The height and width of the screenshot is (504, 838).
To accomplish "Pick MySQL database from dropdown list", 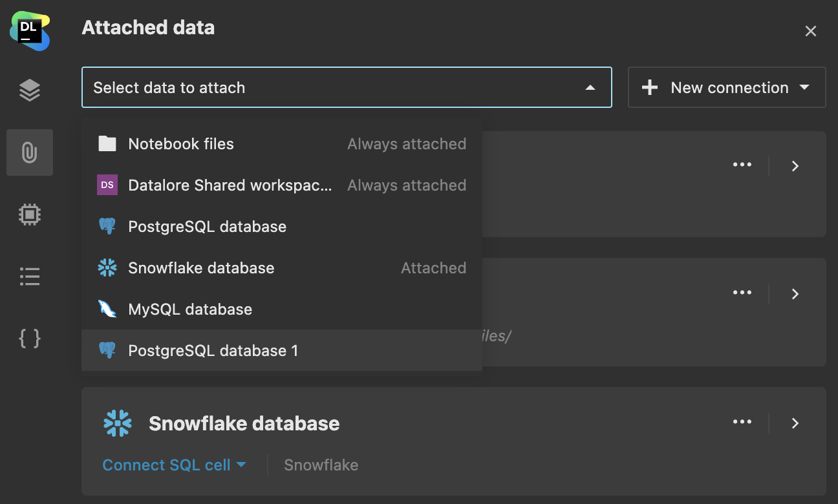I will 190,310.
